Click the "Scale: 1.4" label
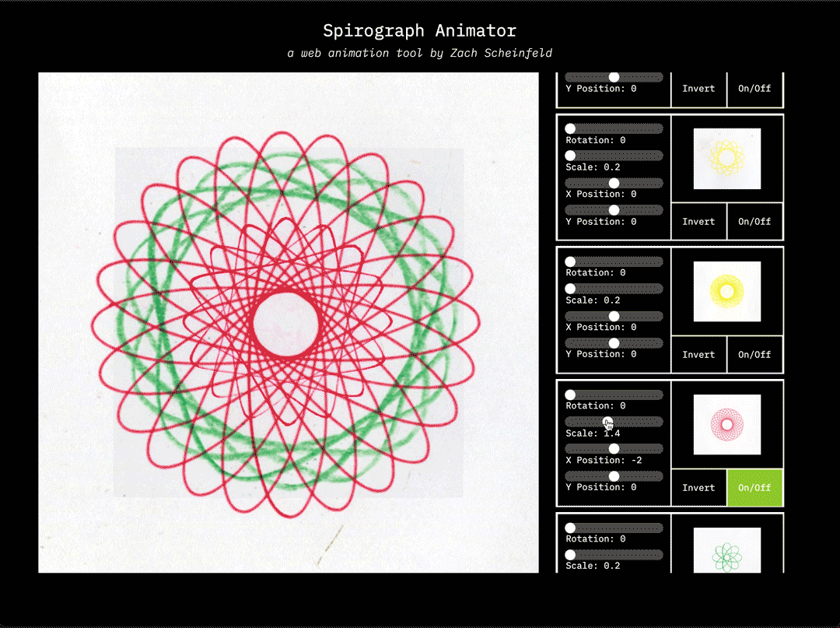 [x=593, y=433]
